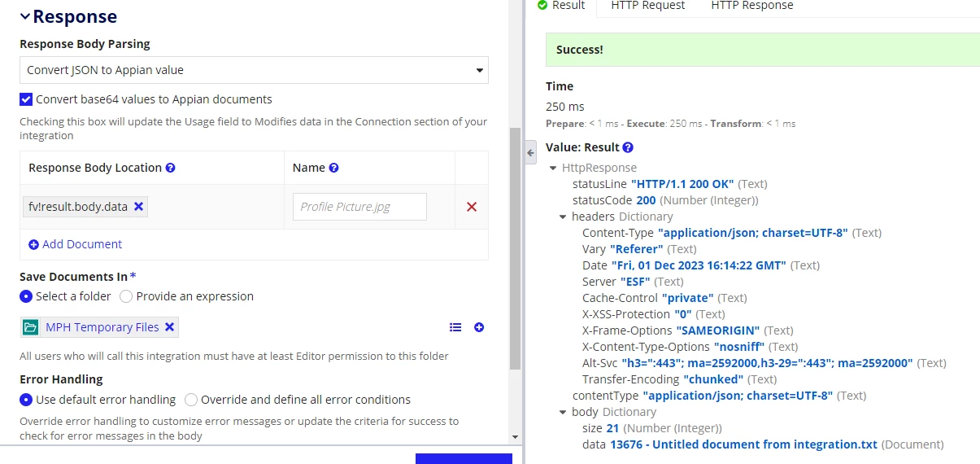Click the help icon next to Value: Result
The height and width of the screenshot is (464, 980).
[627, 147]
